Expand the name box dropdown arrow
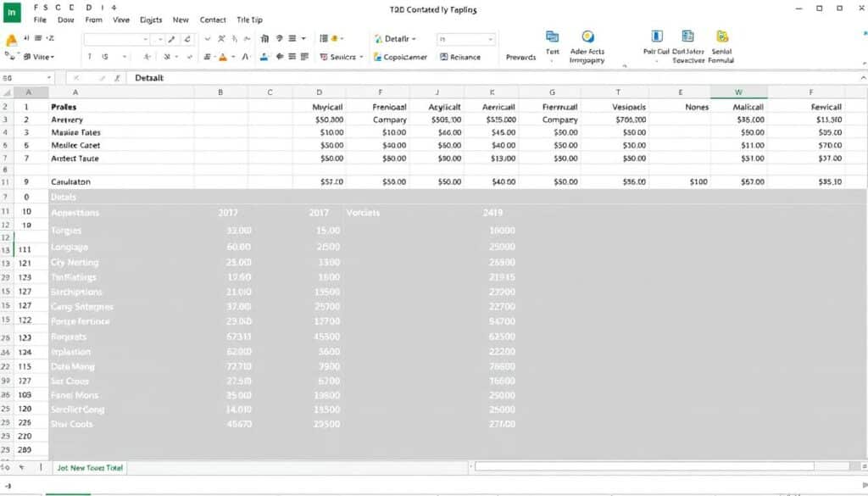The image size is (868, 496). (48, 77)
